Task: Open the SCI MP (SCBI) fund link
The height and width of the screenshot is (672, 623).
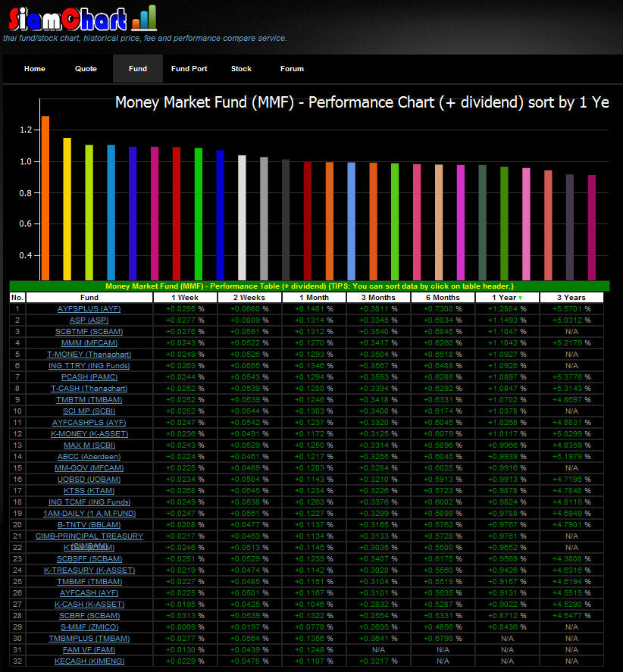Action: [x=89, y=411]
